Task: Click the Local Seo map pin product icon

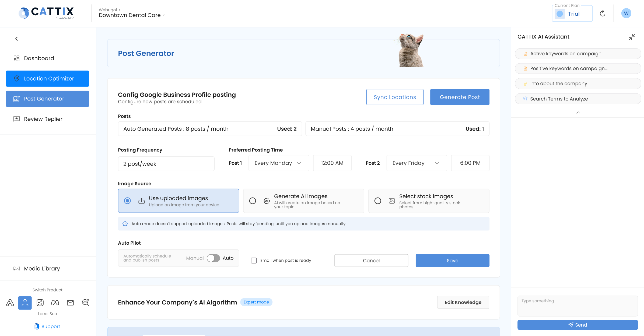Action: (25, 303)
